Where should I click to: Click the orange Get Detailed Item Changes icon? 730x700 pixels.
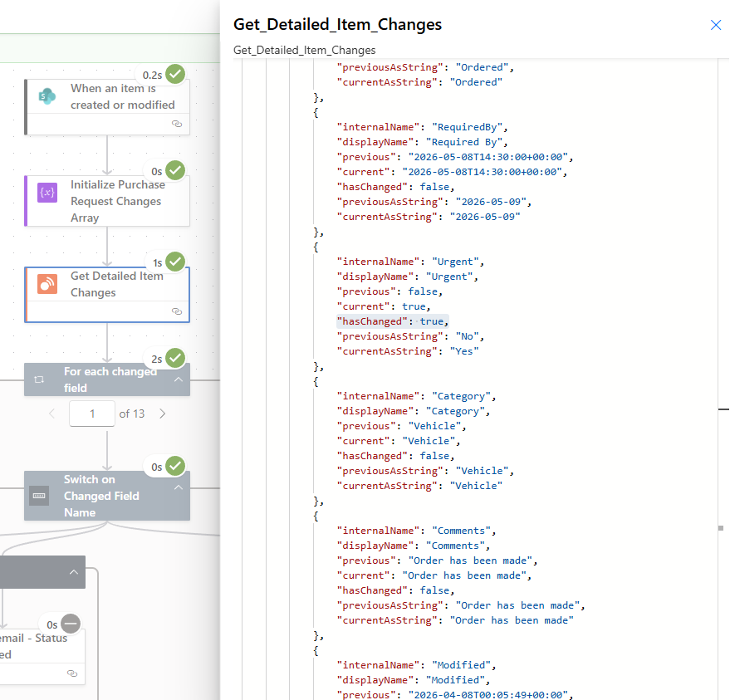click(47, 284)
